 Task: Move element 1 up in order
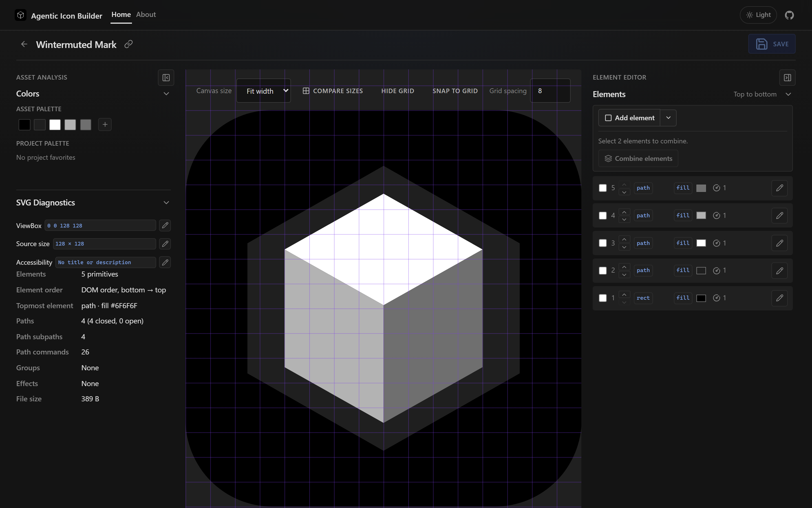tap(624, 294)
